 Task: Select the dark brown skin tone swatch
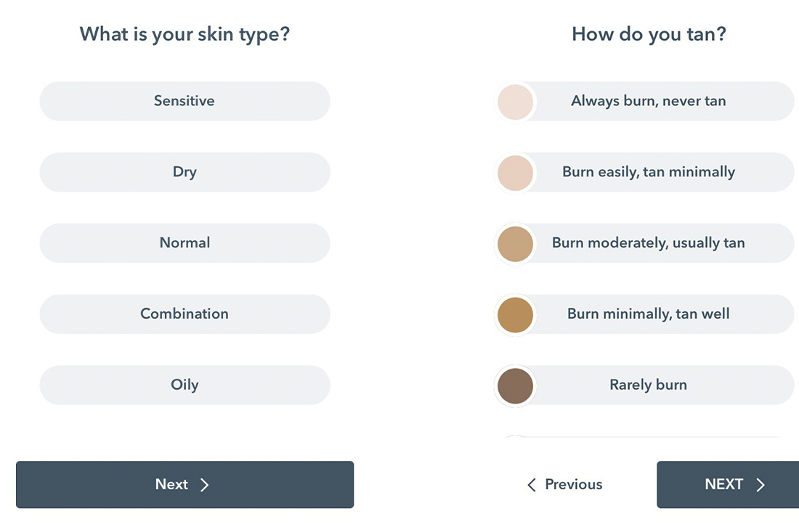click(x=516, y=385)
